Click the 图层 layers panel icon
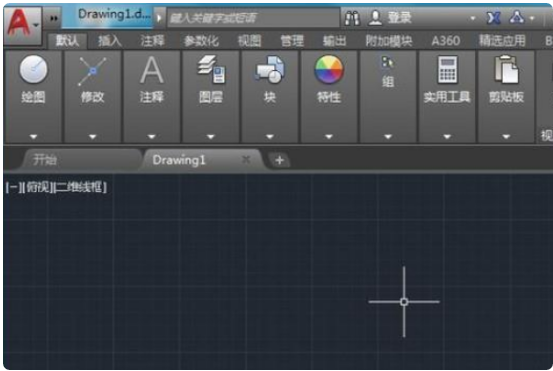The height and width of the screenshot is (371, 553). (x=211, y=69)
